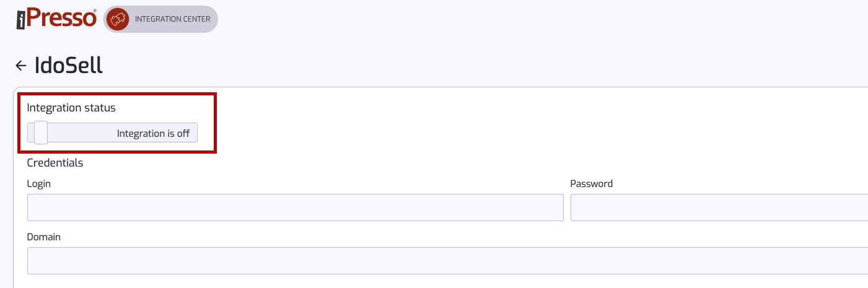
Task: Click the registered trademark symbol on the logo
Action: pyautogui.click(x=95, y=10)
